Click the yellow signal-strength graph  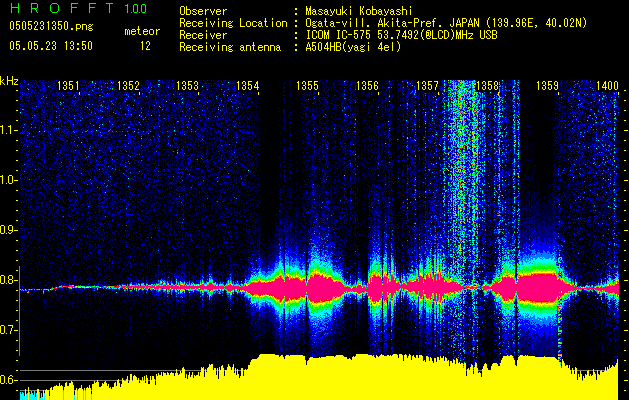pos(319,377)
